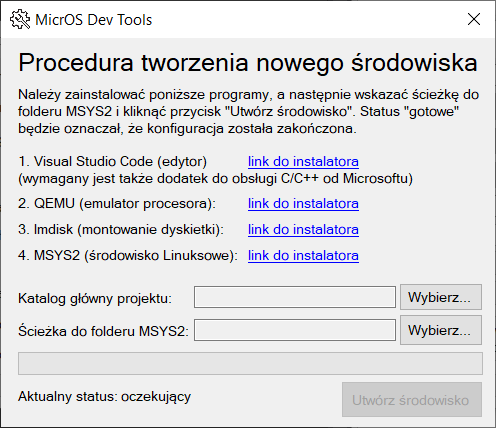Click the 'Aktualny status: oczekujący' text
The height and width of the screenshot is (428, 496).
(x=104, y=397)
